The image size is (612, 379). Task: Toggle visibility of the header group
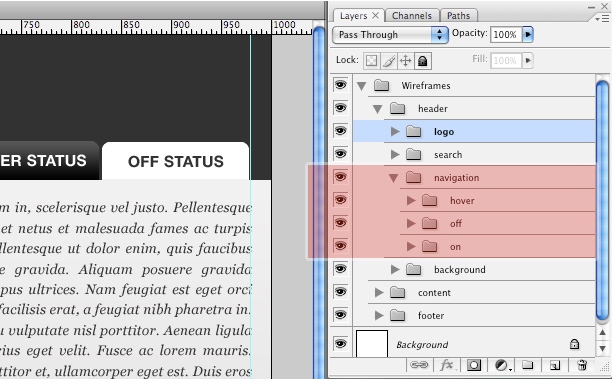tap(340, 108)
